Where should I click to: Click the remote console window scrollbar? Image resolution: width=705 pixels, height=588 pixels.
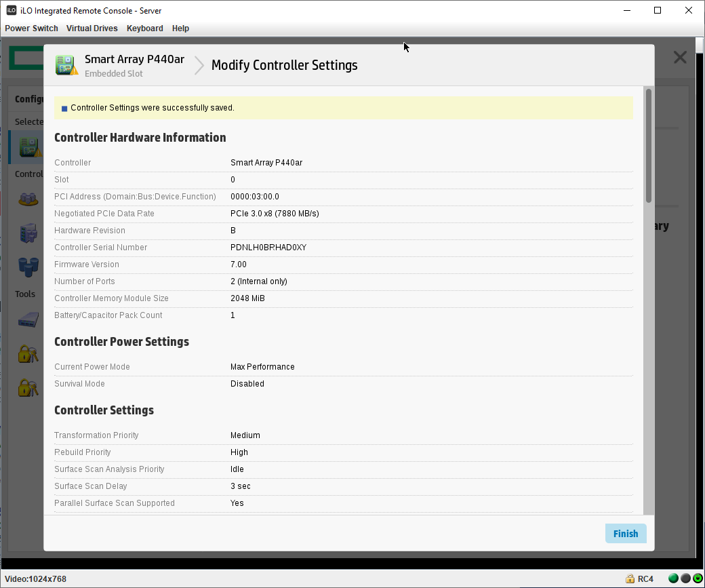699,45
